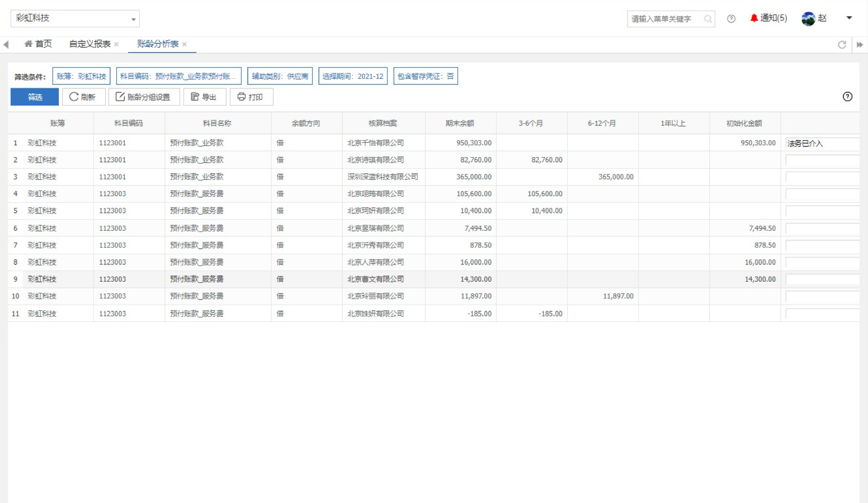The image size is (868, 503).
Task: Click the help question mark icon in header
Action: tap(731, 19)
